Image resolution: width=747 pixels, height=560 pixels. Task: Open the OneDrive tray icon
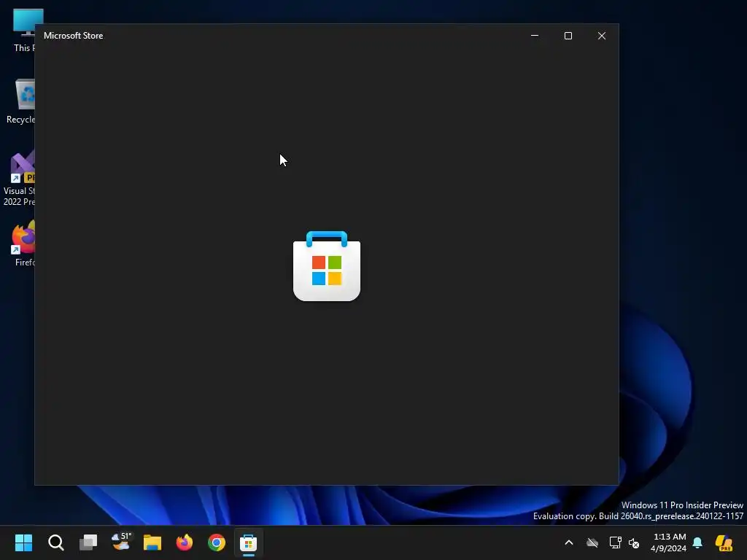(592, 542)
